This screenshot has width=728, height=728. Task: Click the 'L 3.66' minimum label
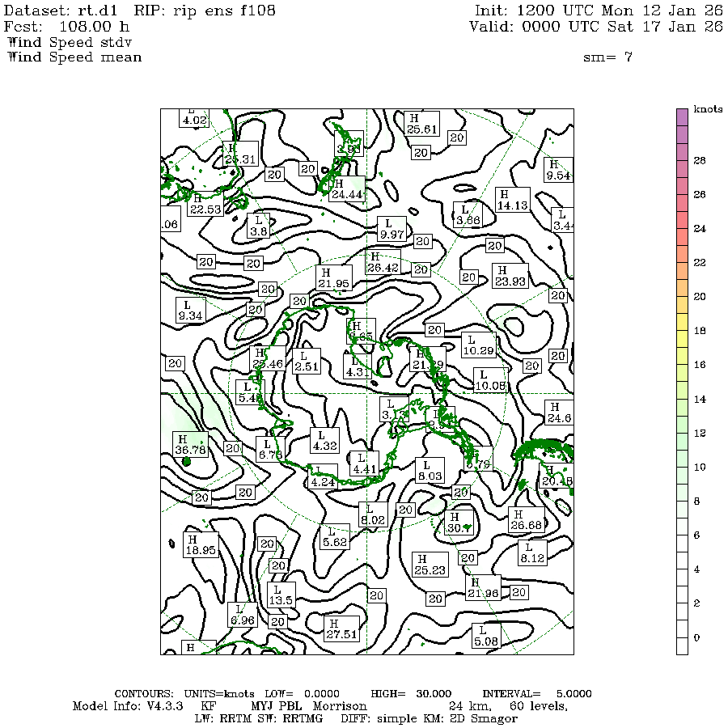(468, 215)
